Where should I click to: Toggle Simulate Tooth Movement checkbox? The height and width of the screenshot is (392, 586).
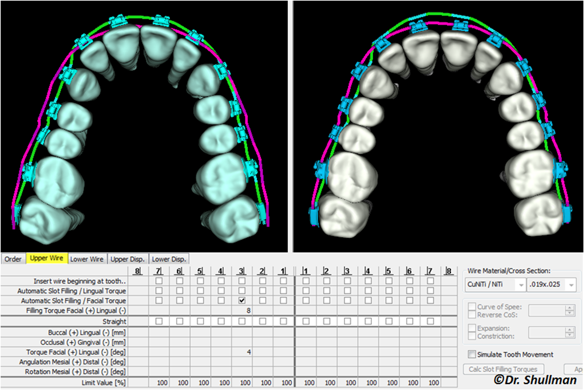tap(472, 354)
